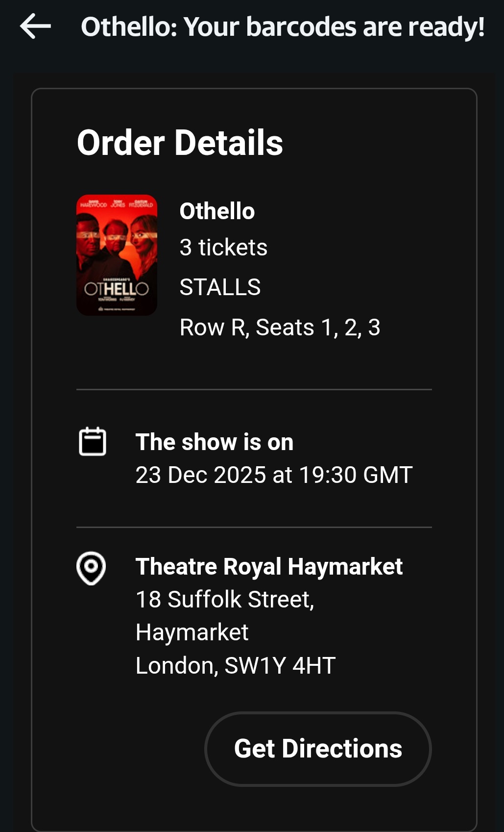
Task: Select the 18 Suffolk Street address line
Action: (225, 599)
